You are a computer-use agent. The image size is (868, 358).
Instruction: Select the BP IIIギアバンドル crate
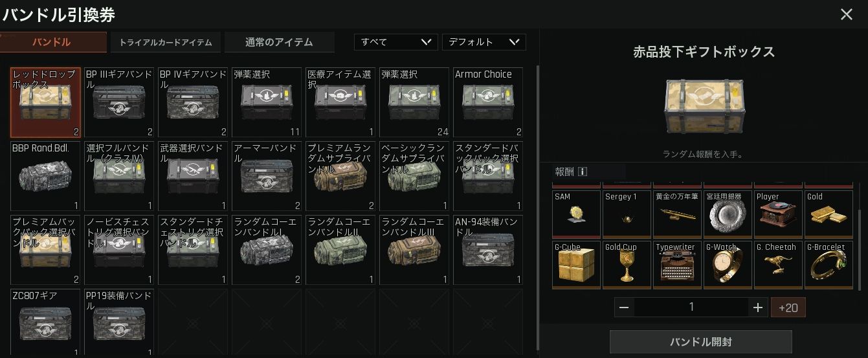[x=119, y=102]
